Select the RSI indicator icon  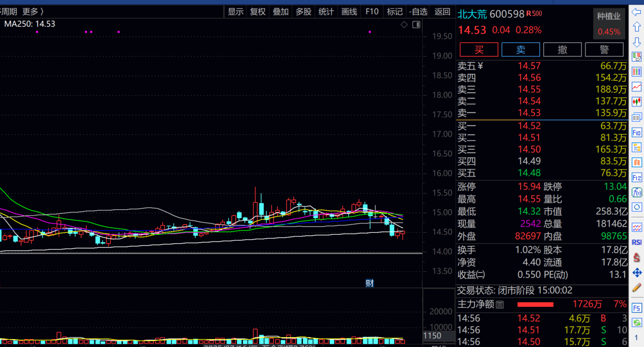point(636,243)
